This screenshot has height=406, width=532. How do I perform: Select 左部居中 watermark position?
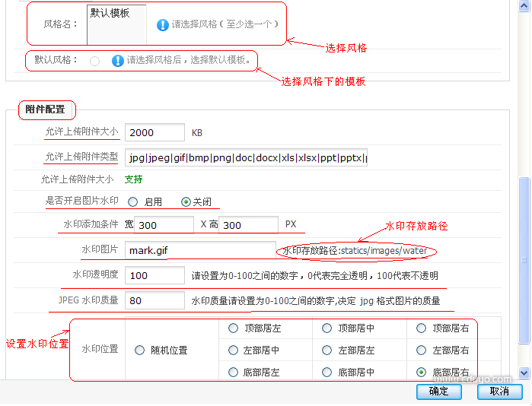(x=233, y=350)
